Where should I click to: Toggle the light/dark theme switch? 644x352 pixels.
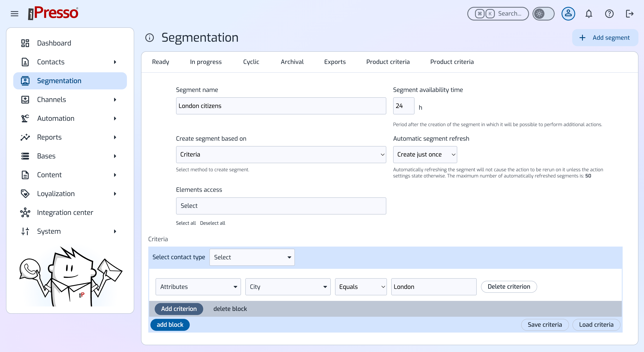coord(543,13)
